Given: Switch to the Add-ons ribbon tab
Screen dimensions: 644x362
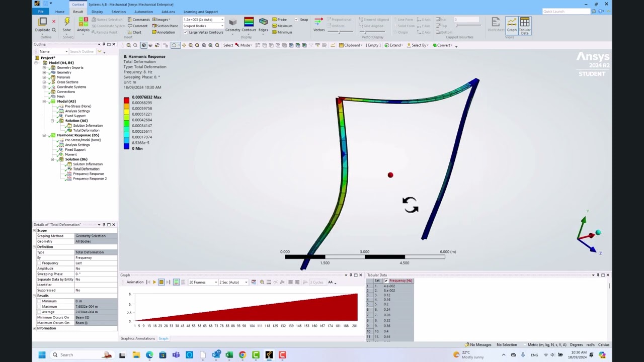Looking at the screenshot, I should 168,12.
